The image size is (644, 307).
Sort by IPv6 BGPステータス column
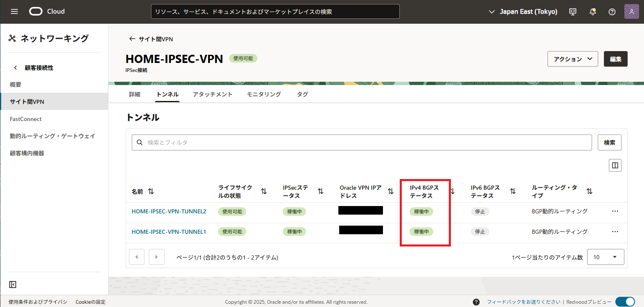coord(513,191)
